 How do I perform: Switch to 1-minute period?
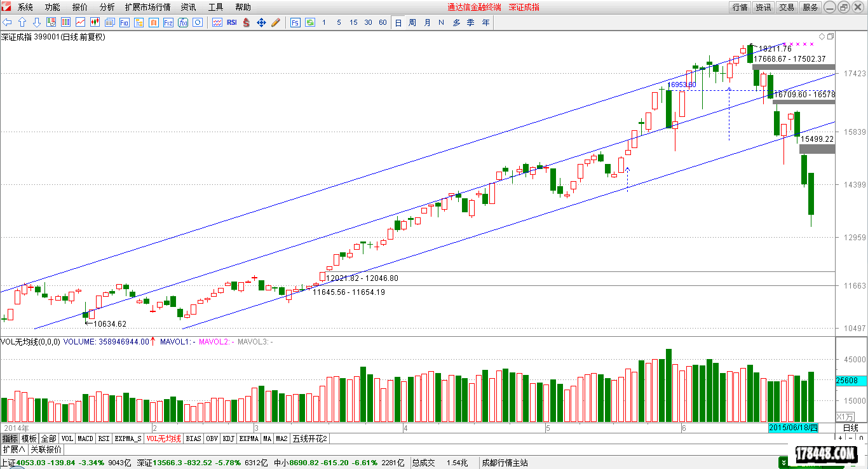(324, 22)
